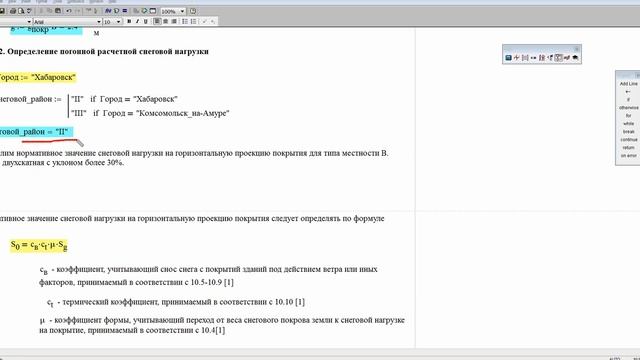
Task: Insert 'for' loop from Programming palette
Action: coord(629,116)
